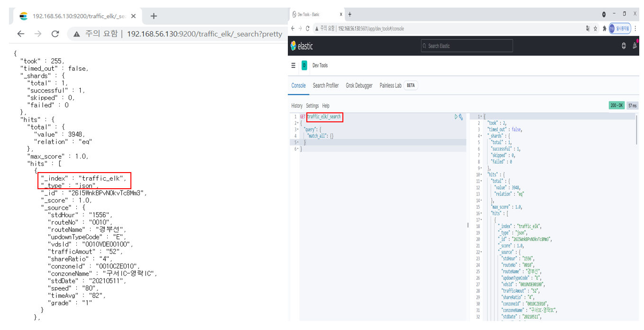Viewport: 644px width, 330px height.
Task: Switch to the Search Profiler tab
Action: [325, 85]
